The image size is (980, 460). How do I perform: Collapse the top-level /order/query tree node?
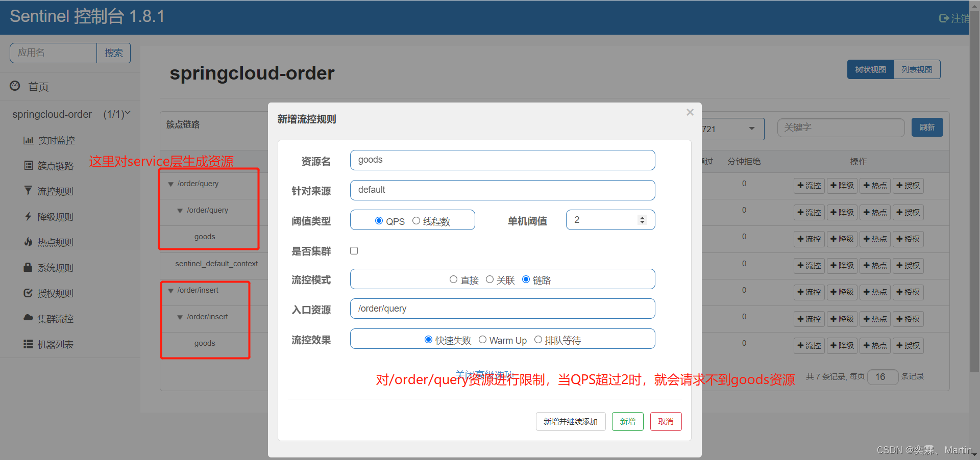(x=171, y=184)
